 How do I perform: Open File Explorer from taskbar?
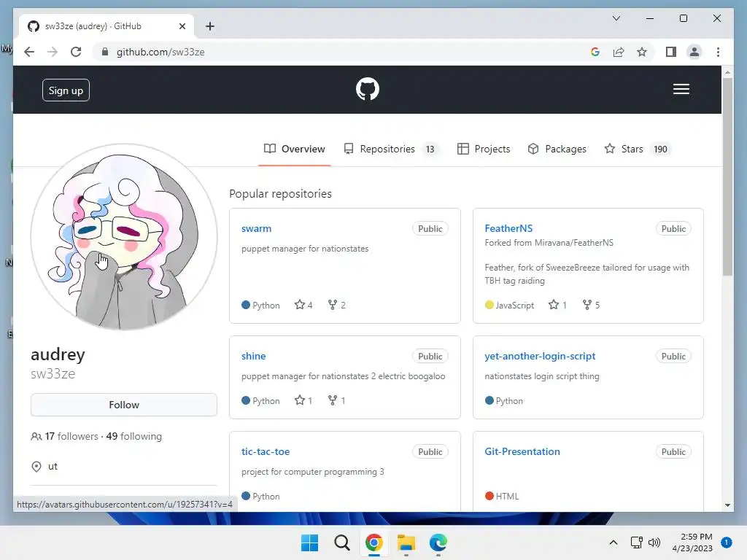click(406, 542)
